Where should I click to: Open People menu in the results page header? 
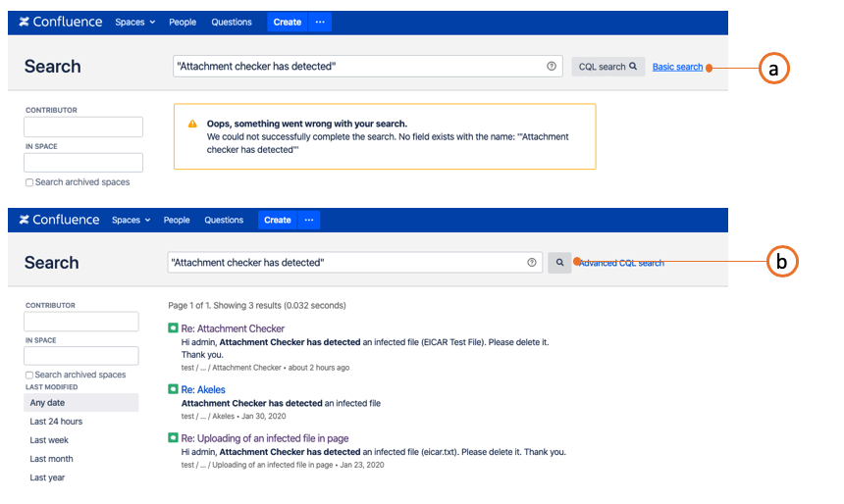click(x=177, y=221)
